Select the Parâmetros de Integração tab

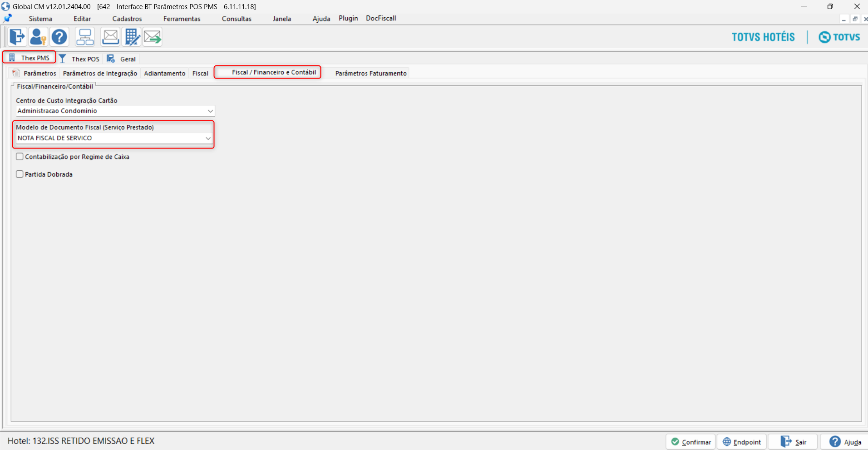[100, 73]
